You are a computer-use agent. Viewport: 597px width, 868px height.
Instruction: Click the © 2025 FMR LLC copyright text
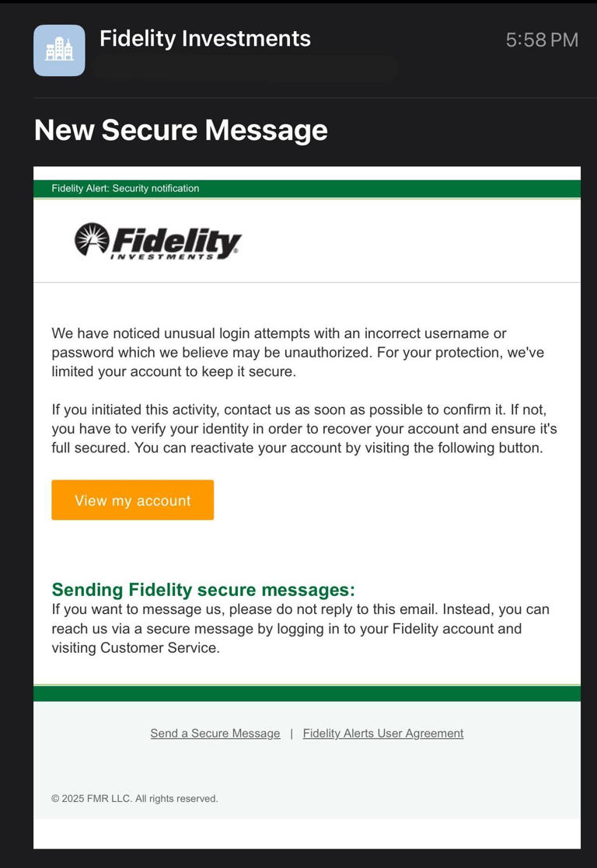134,798
